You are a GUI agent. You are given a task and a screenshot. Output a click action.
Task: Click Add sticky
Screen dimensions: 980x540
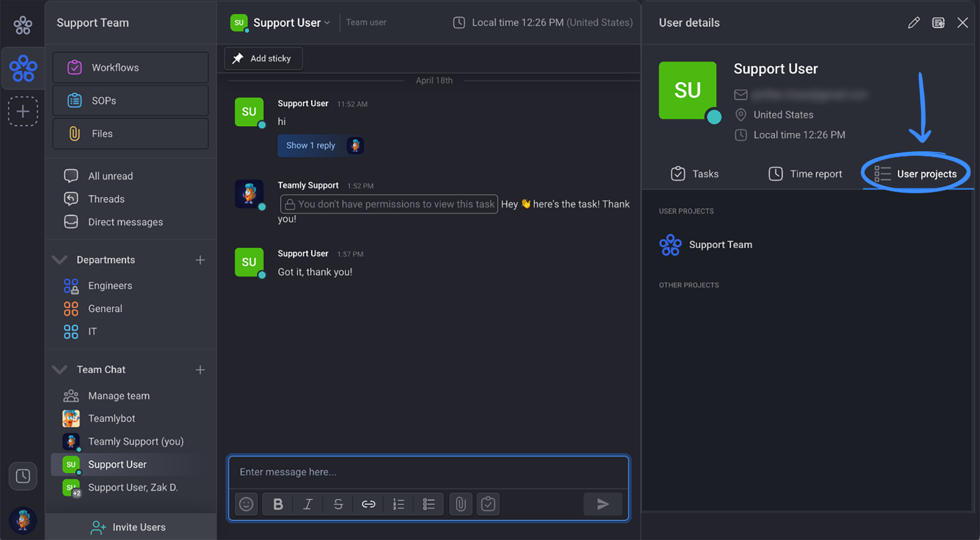[263, 58]
